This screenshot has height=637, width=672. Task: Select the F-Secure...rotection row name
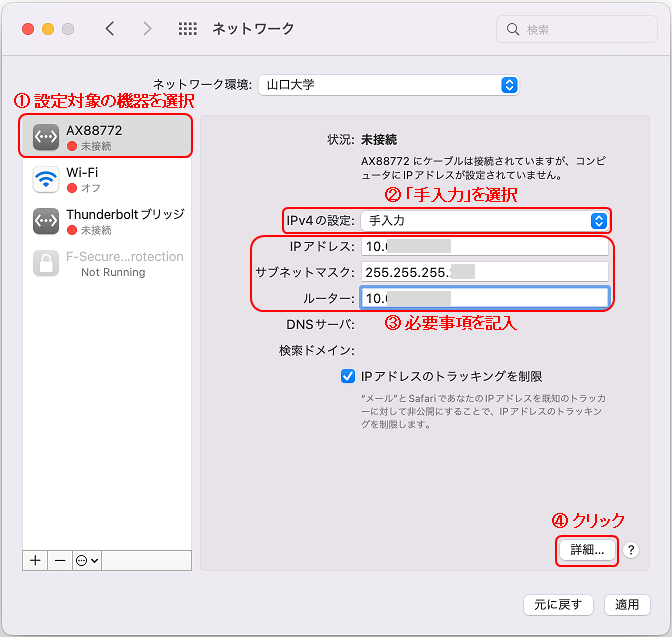pos(125,256)
